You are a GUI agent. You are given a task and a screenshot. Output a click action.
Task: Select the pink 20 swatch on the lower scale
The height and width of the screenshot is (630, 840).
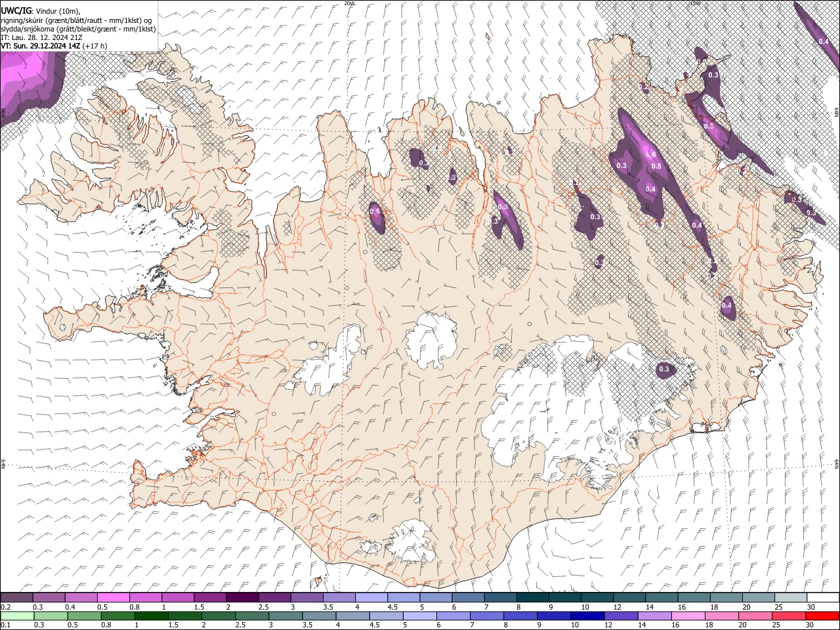[x=755, y=616]
